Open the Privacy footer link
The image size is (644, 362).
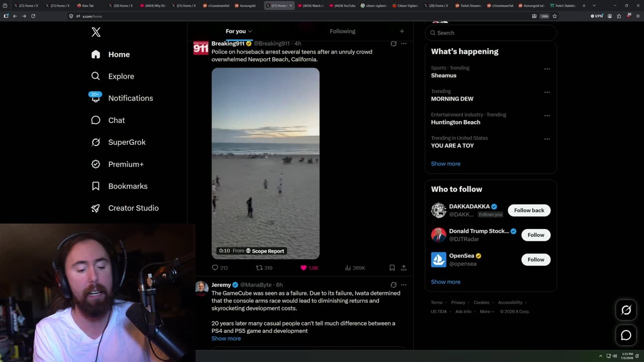point(458,303)
